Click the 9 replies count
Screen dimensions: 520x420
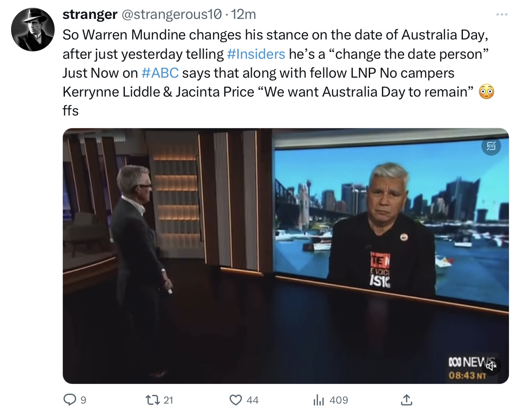83,400
